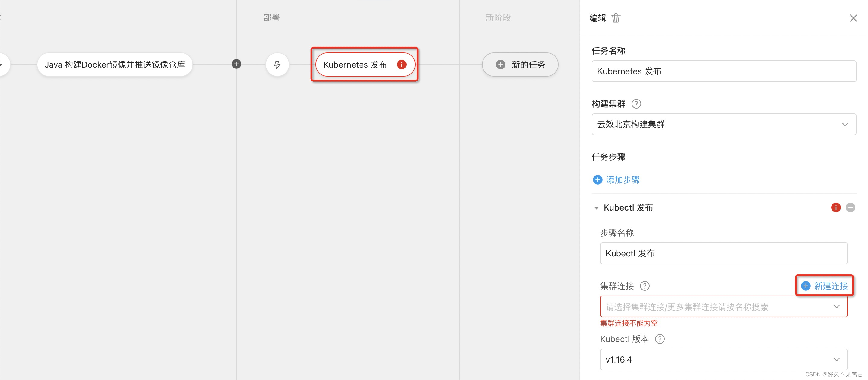Remove the Kubectl 发布 step with minus icon

pyautogui.click(x=851, y=207)
